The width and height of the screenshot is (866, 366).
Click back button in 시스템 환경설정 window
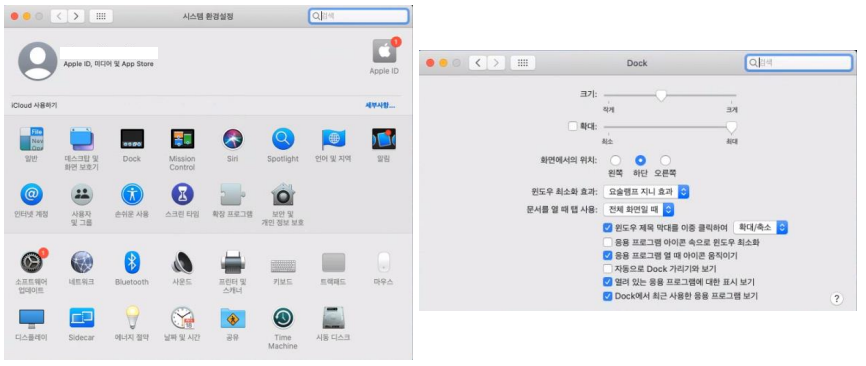(59, 16)
